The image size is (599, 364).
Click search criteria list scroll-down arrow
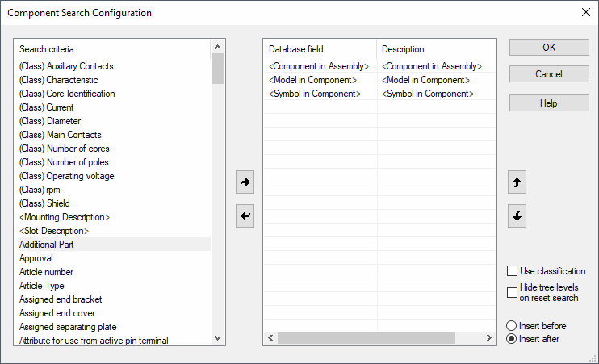[x=218, y=338]
